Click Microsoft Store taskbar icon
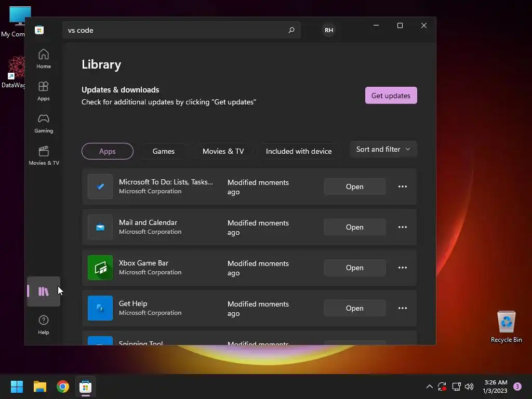This screenshot has width=532, height=399. pos(86,387)
